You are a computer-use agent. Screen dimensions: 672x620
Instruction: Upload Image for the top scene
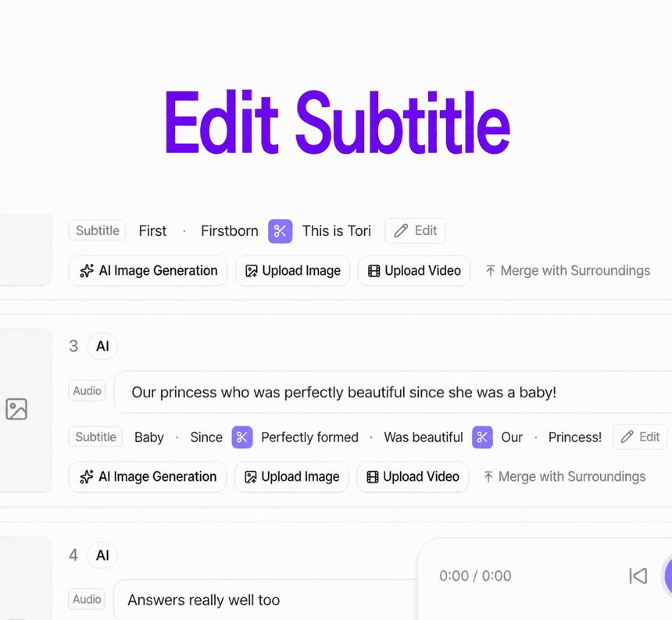(293, 271)
